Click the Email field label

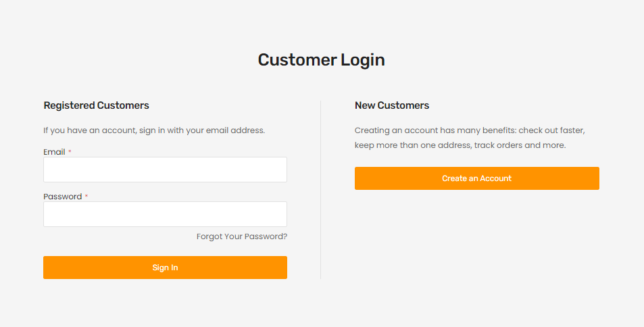(x=54, y=152)
